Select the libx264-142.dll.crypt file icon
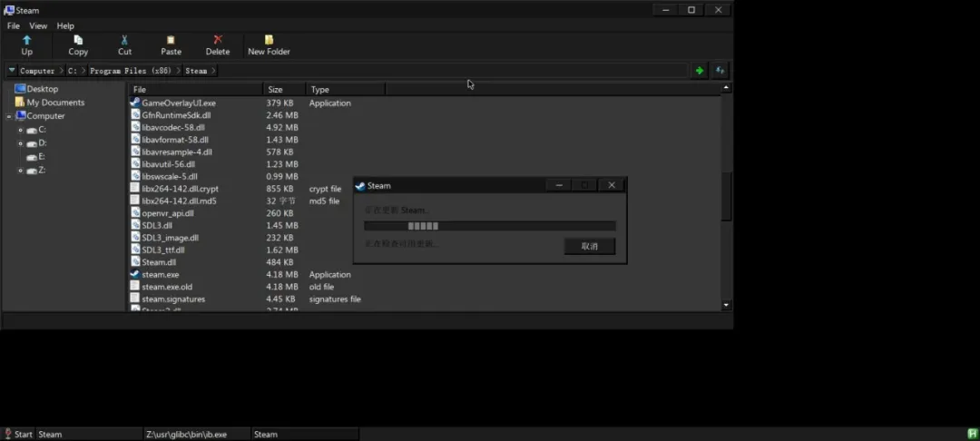The height and width of the screenshot is (441, 980). [x=135, y=188]
